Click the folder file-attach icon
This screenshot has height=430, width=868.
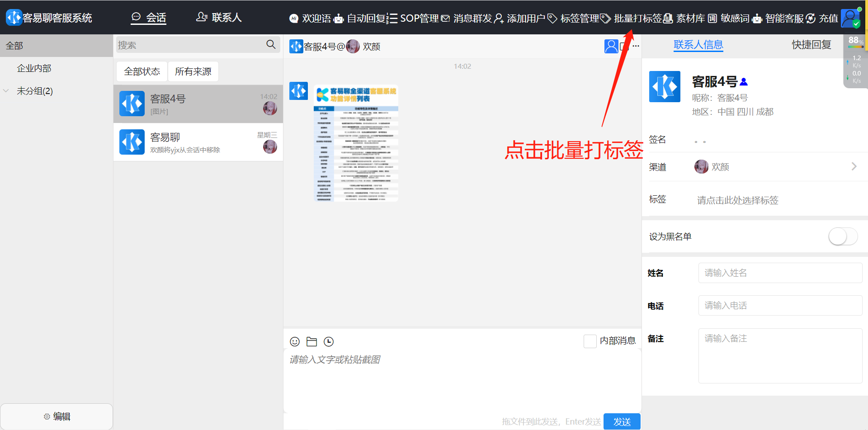tap(311, 341)
